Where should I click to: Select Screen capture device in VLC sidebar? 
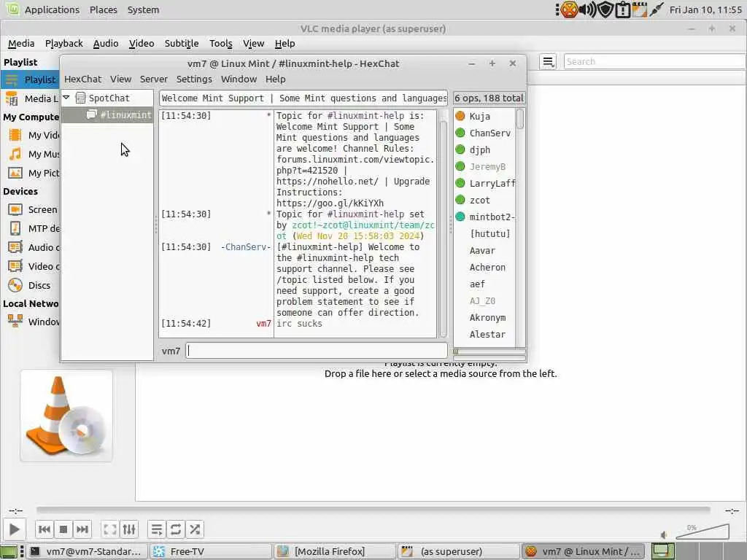tap(33, 209)
